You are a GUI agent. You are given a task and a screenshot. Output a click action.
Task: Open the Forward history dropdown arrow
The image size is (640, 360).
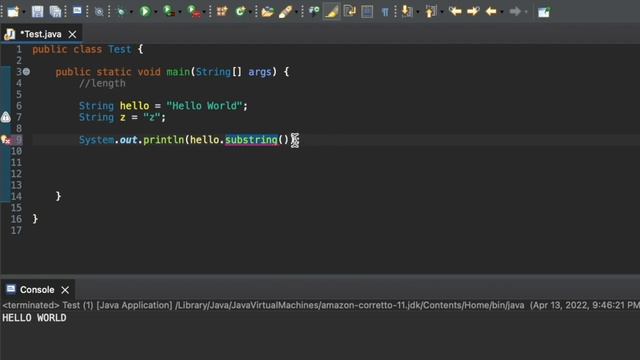tap(526, 12)
